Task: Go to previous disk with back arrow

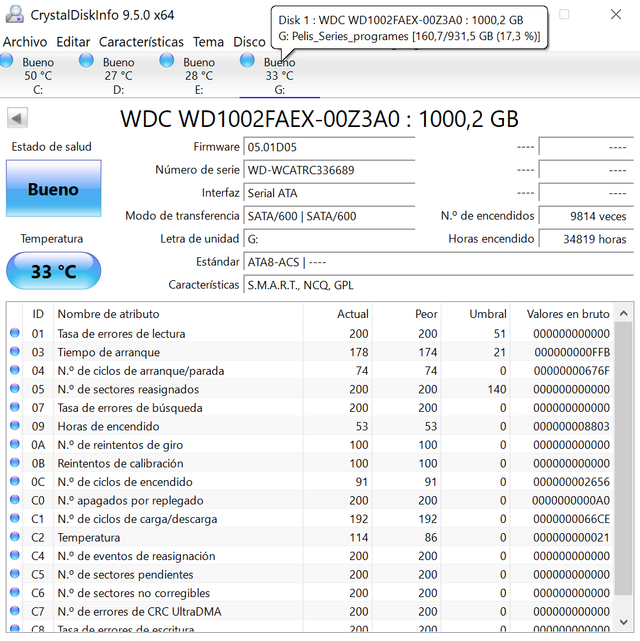Action: [x=17, y=118]
